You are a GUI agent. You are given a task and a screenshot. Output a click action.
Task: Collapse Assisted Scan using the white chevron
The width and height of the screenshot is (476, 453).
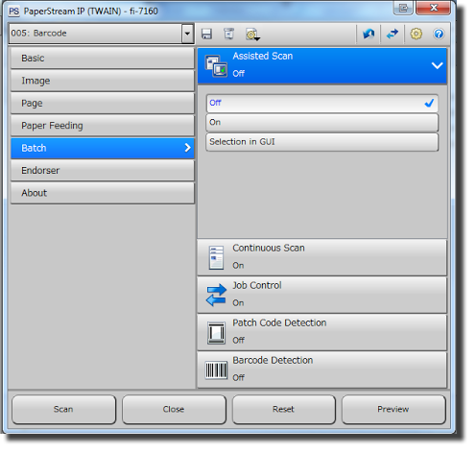click(437, 65)
